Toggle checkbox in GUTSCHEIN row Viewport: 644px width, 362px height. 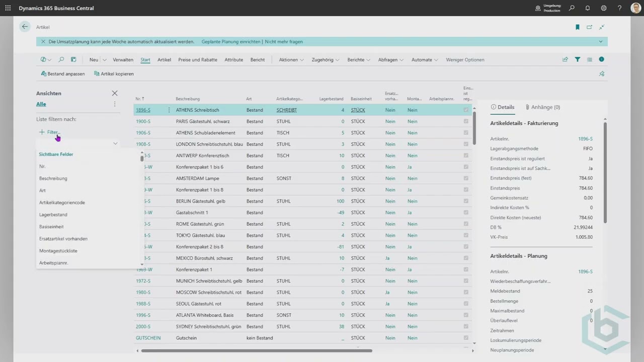click(x=466, y=338)
